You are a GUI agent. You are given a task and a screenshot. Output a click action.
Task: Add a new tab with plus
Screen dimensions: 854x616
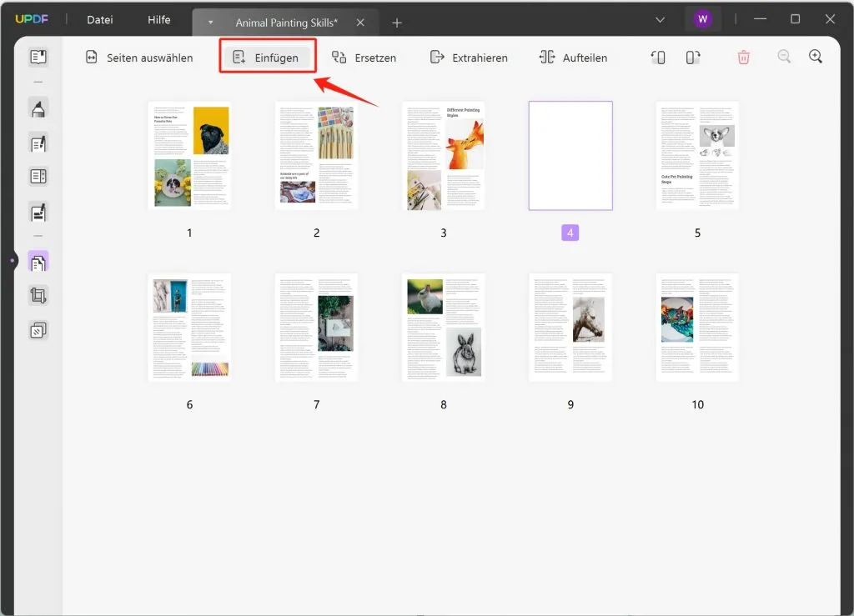click(397, 23)
